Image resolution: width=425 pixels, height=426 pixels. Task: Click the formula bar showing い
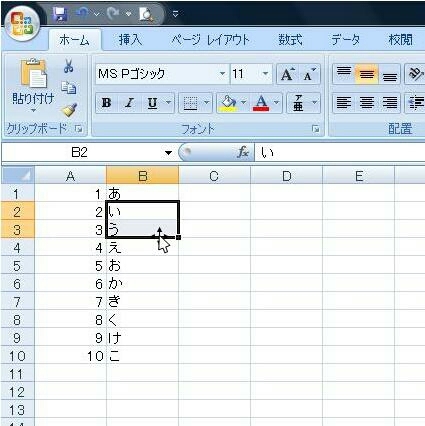click(x=340, y=153)
